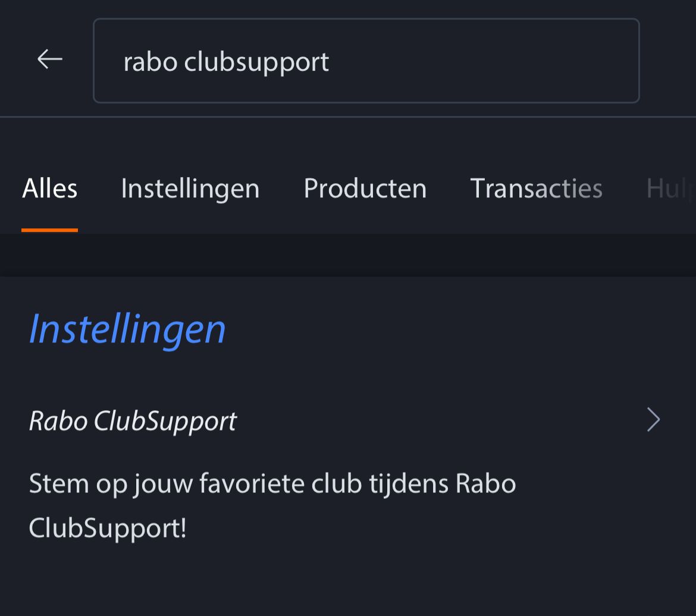Screen dimensions: 696x616
Task: Place cursor after 'clubsupport' in search box
Action: click(330, 62)
